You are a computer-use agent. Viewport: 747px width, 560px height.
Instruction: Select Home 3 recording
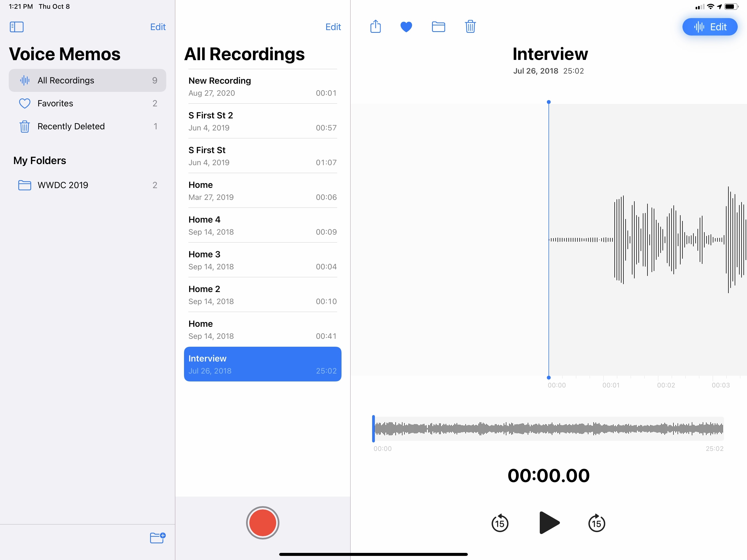262,260
